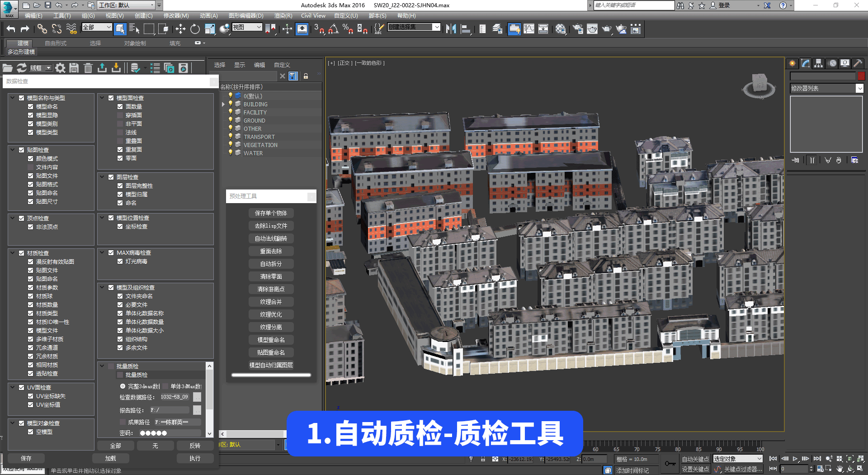The image size is (868, 475).
Task: Enable the 穿插面 checkbox
Action: pyautogui.click(x=120, y=115)
